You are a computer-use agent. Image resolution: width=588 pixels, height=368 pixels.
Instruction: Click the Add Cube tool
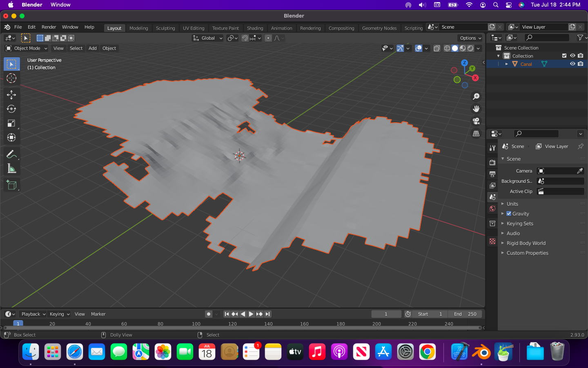pos(11,185)
